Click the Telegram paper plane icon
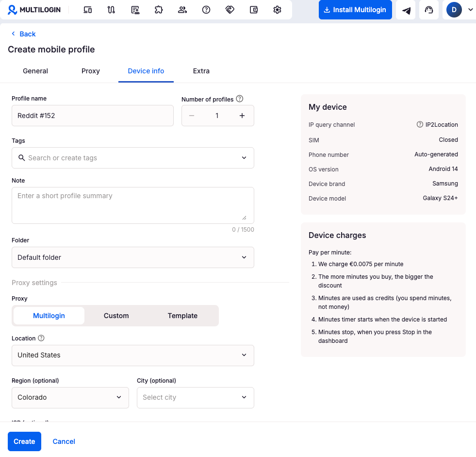This screenshot has width=476, height=457. click(x=407, y=10)
